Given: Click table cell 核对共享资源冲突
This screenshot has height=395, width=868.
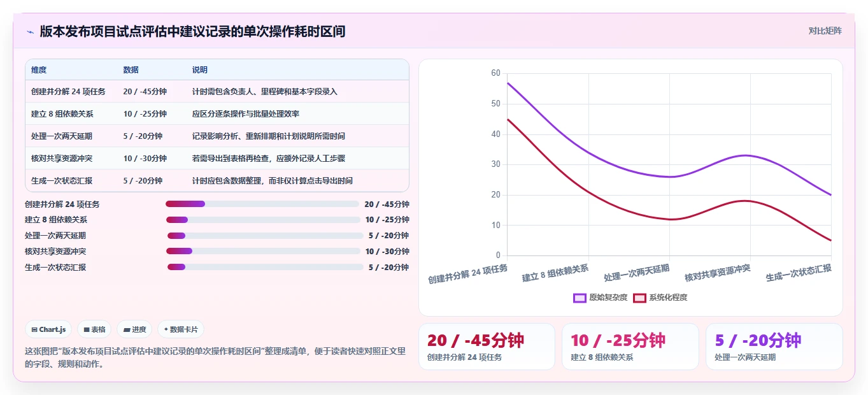Looking at the screenshot, I should click(62, 159).
